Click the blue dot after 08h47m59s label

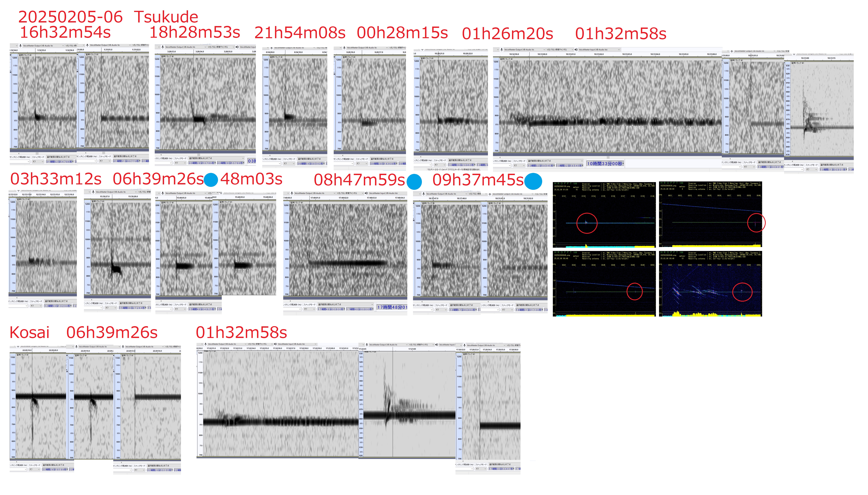414,182
